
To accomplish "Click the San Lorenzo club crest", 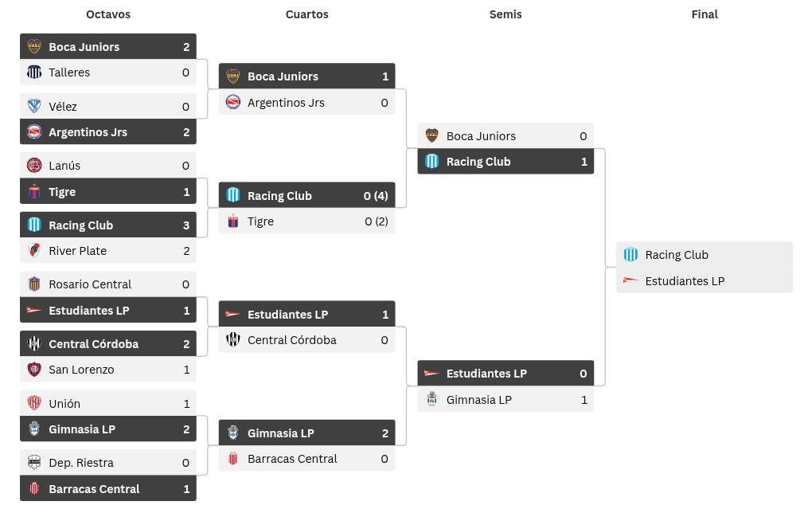I will (x=34, y=370).
